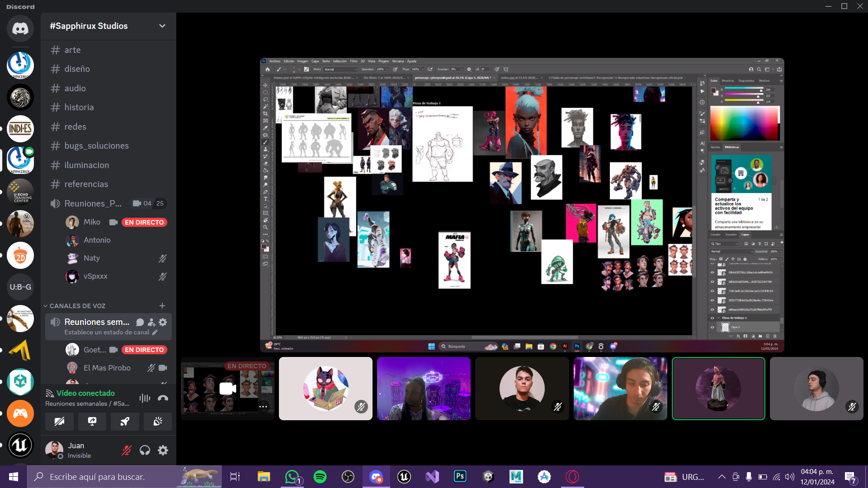Open Discord home direct messages
Image resolution: width=868 pixels, height=488 pixels.
pyautogui.click(x=20, y=29)
